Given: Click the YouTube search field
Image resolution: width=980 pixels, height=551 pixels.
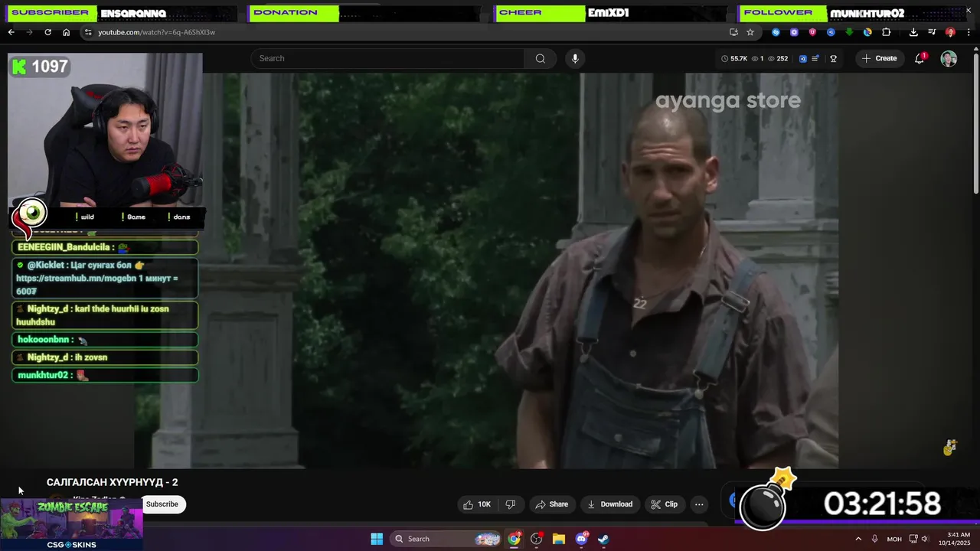Looking at the screenshot, I should coord(388,58).
